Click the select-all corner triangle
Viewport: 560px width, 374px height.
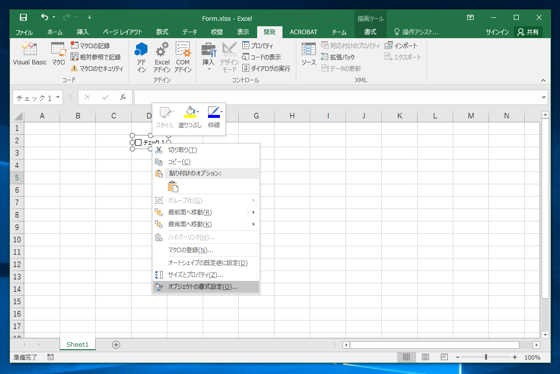click(18, 116)
